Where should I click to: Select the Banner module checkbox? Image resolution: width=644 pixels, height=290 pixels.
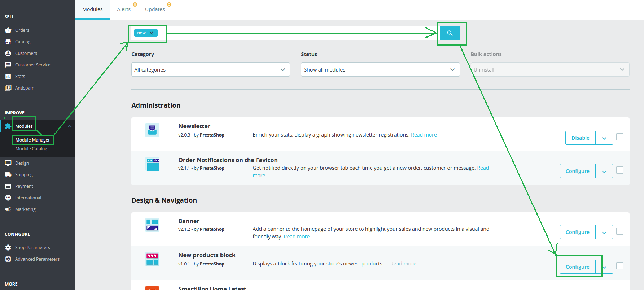[x=620, y=231]
